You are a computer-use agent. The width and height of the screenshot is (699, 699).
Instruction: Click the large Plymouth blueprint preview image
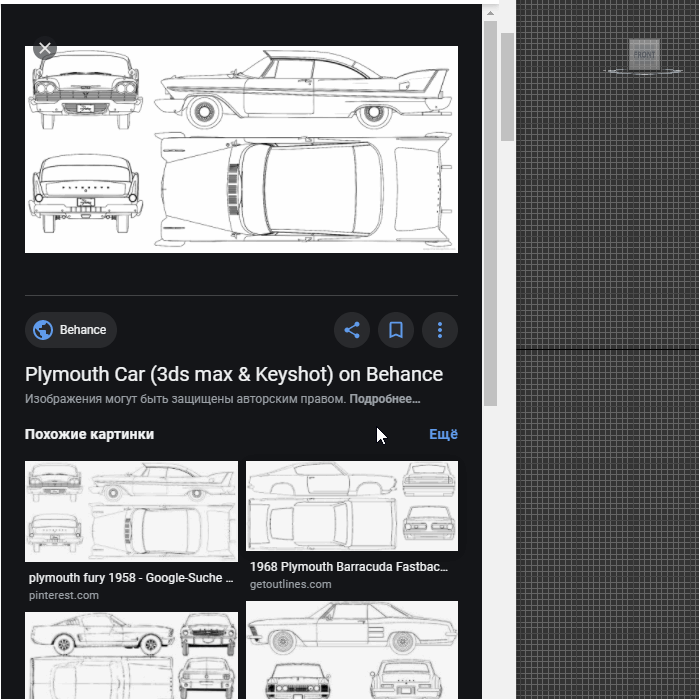click(241, 149)
